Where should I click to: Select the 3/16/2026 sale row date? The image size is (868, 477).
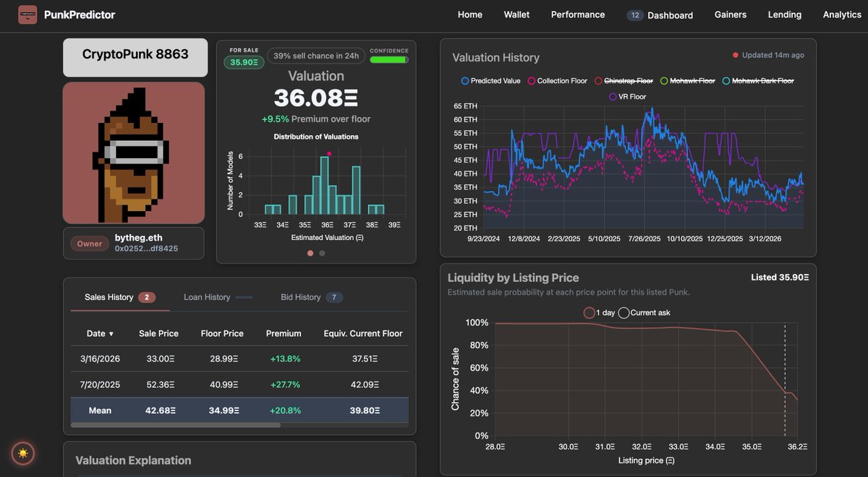100,358
